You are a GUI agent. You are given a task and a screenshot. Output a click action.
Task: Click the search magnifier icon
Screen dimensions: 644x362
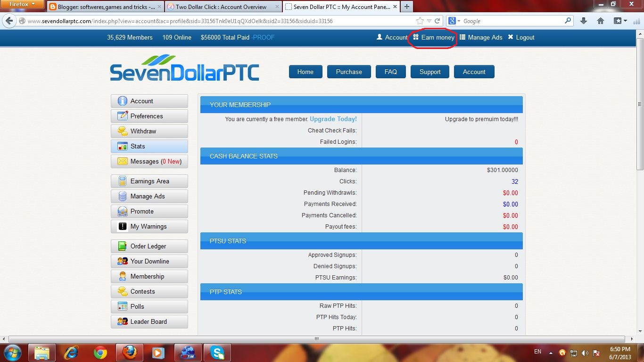coord(568,21)
